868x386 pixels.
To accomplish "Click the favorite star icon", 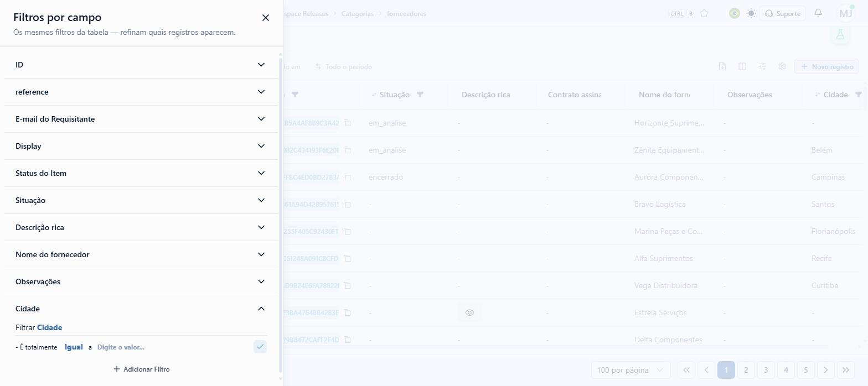I will [704, 13].
